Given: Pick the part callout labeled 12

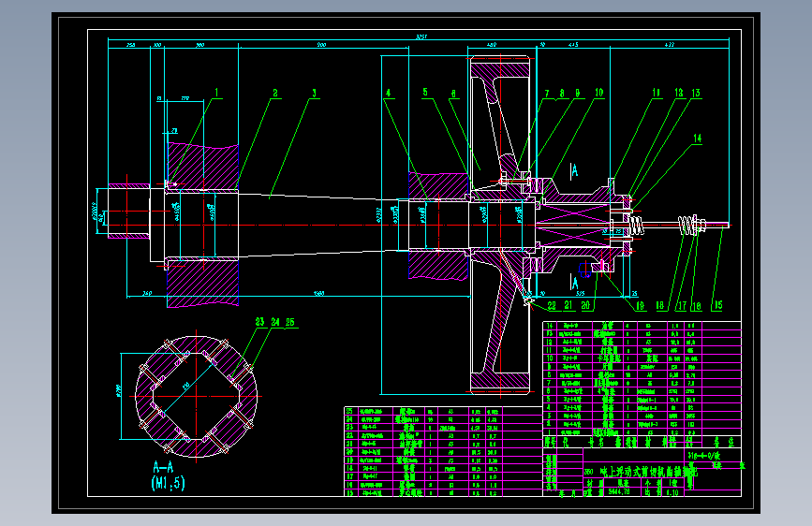Looking at the screenshot, I should pyautogui.click(x=679, y=93).
